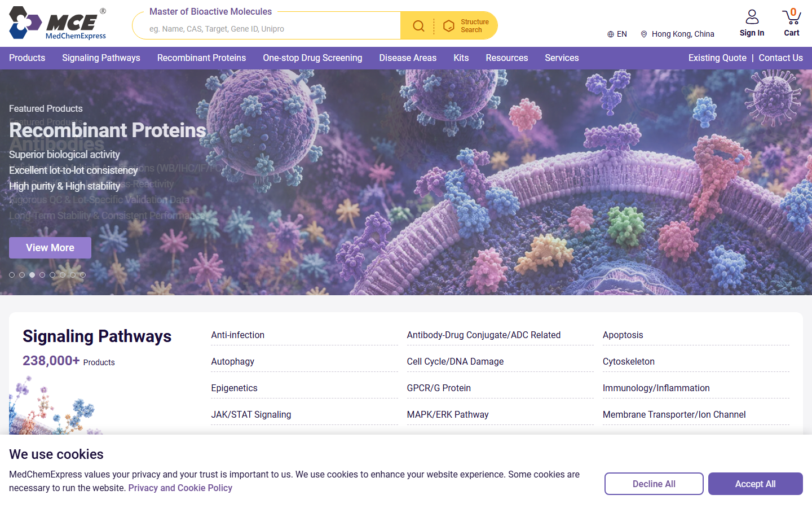
Task: Click the MCE MedChemExpress logo
Action: click(x=58, y=23)
